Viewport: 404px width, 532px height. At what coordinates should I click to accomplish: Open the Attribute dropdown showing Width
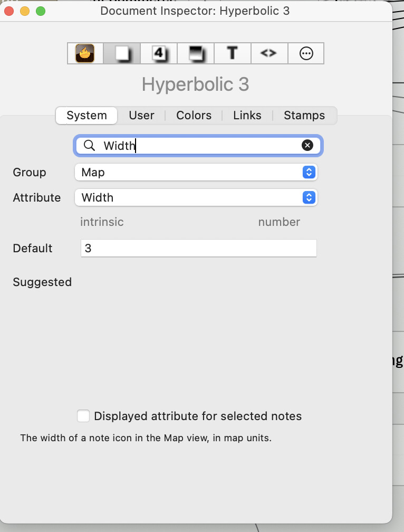[196, 197]
